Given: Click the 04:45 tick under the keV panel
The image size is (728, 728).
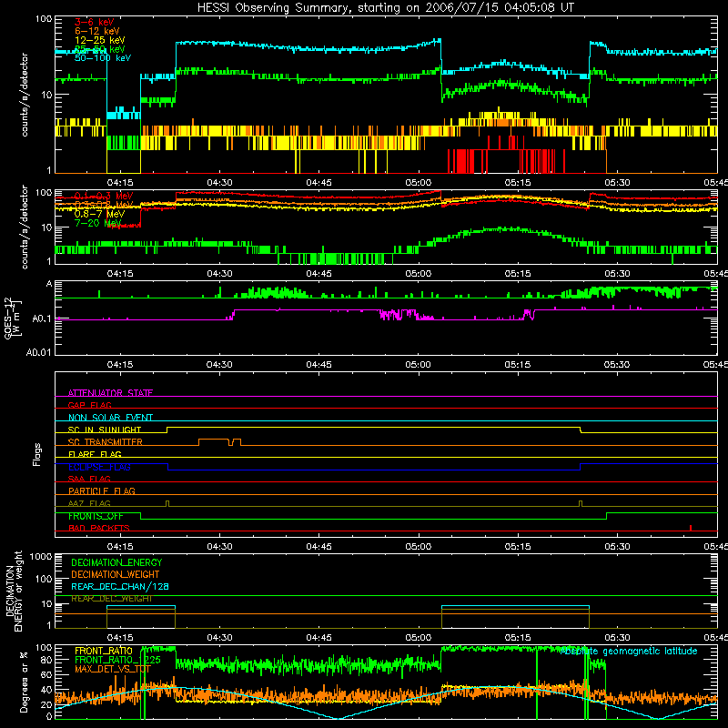Looking at the screenshot, I should pos(318,183).
